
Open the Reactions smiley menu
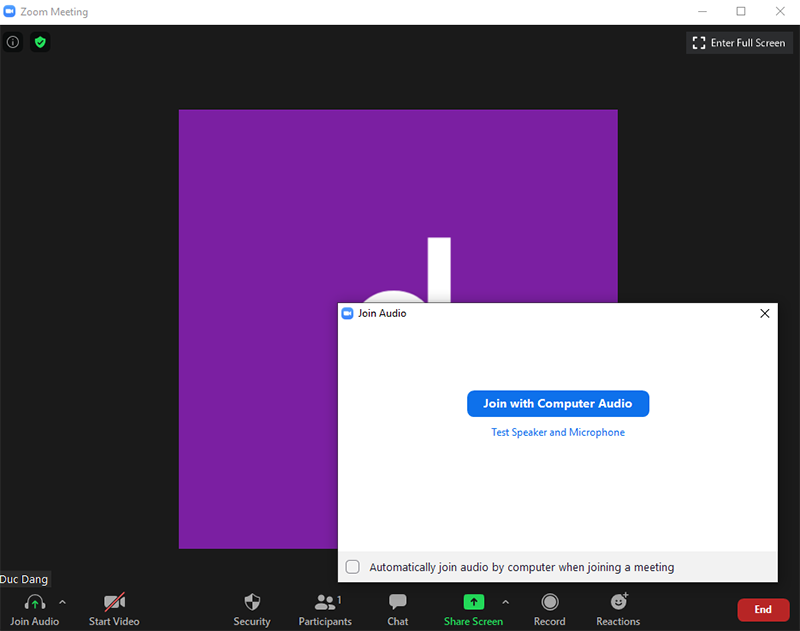(x=618, y=602)
